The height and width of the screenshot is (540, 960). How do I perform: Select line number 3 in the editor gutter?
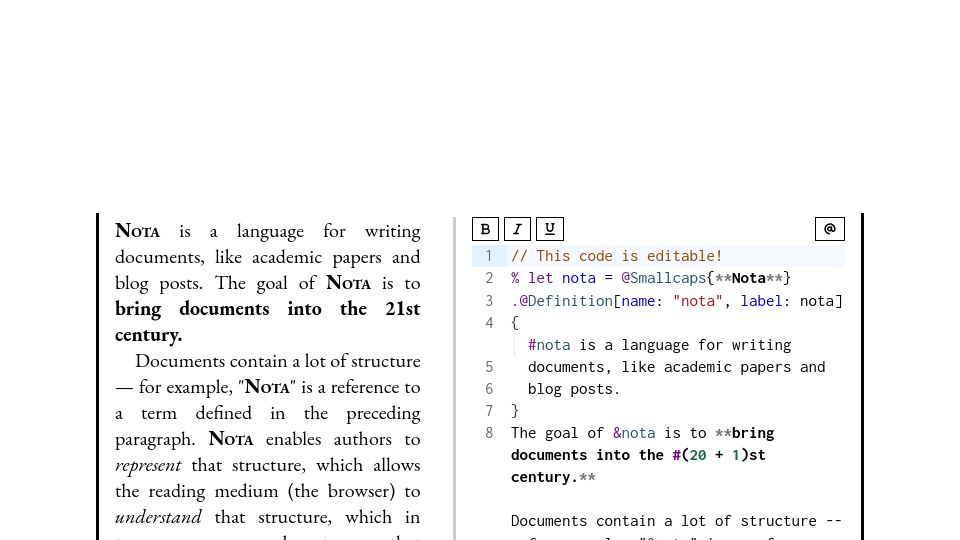[489, 301]
